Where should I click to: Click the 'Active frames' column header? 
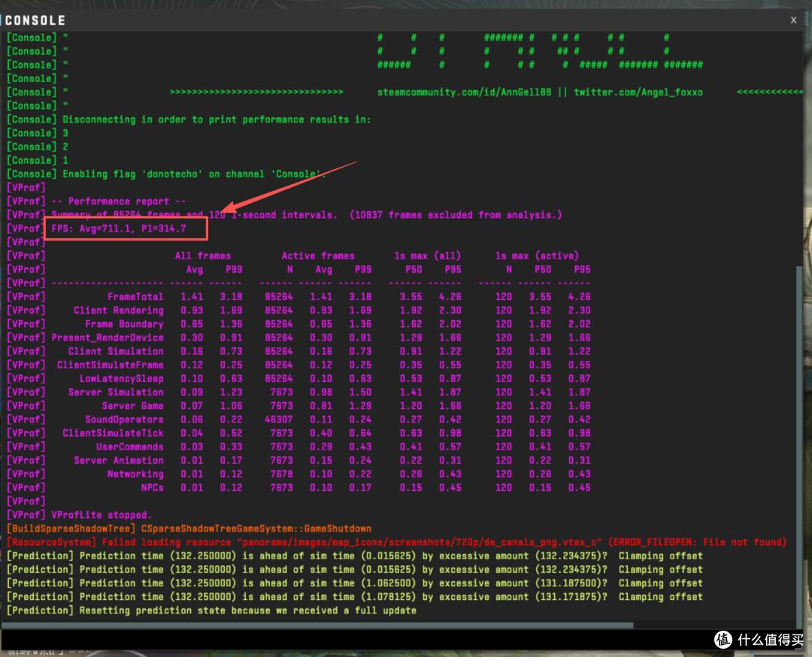tap(318, 256)
